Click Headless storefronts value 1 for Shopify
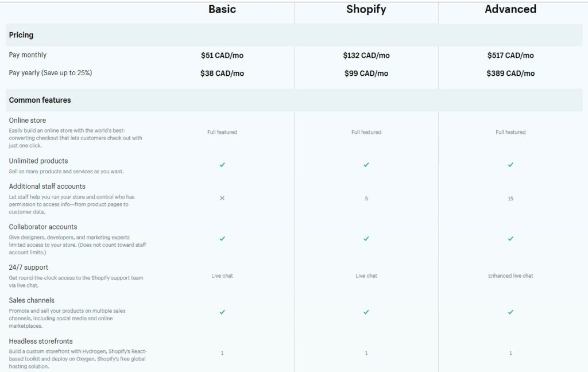The height and width of the screenshot is (372, 588). click(x=366, y=353)
